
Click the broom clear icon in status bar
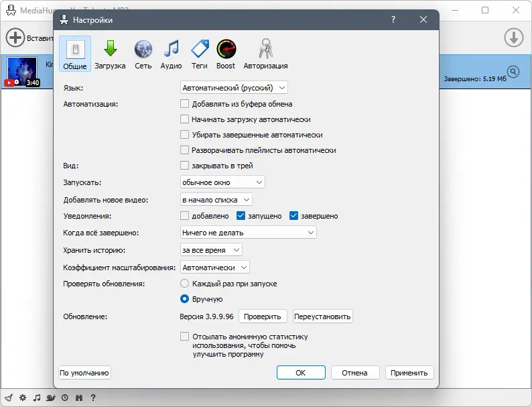tap(9, 398)
